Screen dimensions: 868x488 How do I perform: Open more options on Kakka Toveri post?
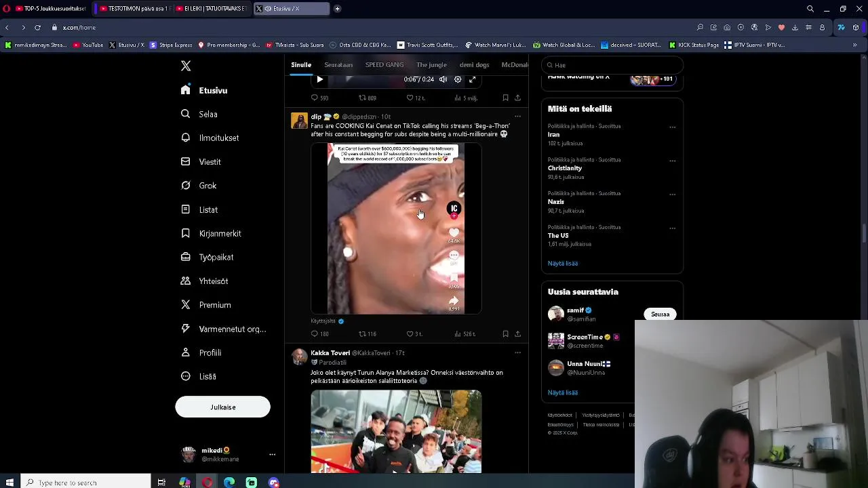517,352
